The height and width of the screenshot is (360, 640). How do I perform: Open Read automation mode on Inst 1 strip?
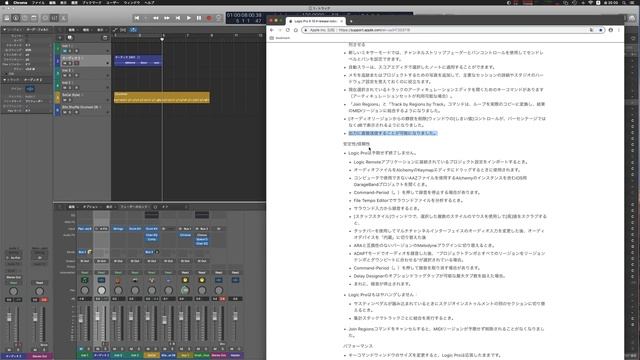tap(84, 272)
